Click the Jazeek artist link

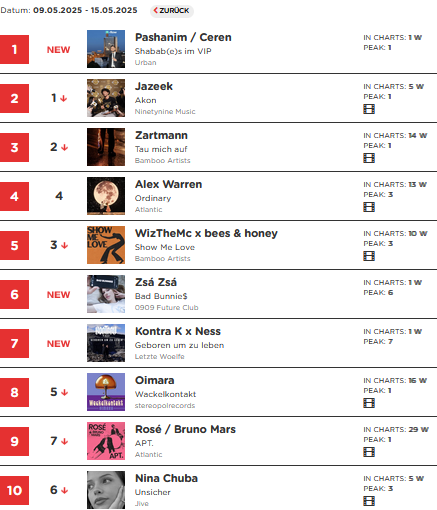pyautogui.click(x=154, y=86)
